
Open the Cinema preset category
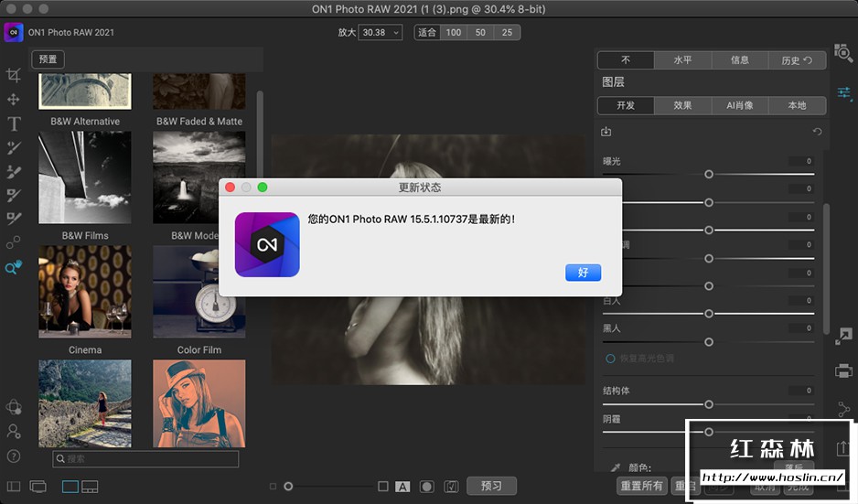pyautogui.click(x=85, y=292)
